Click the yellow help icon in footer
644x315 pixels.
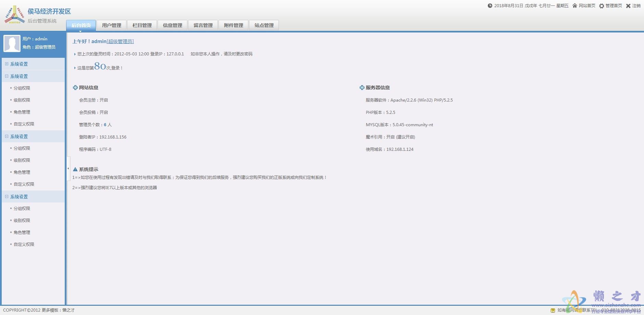click(x=553, y=310)
